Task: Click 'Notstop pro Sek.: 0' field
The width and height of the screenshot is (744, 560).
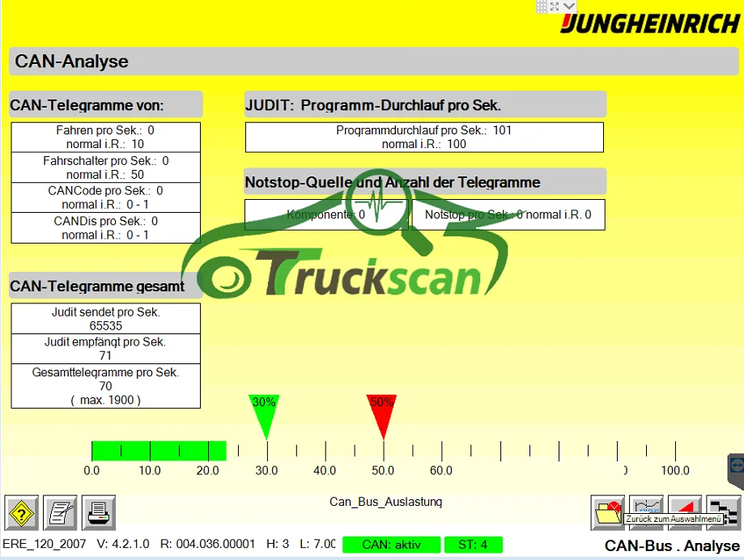Action: pos(508,214)
